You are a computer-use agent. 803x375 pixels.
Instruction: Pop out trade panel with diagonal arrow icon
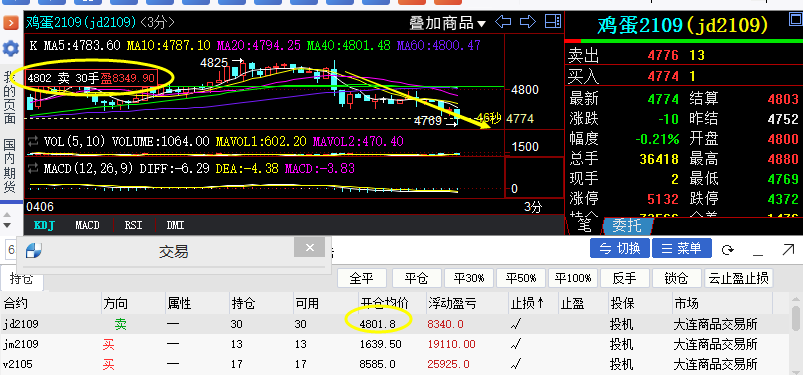point(788,249)
